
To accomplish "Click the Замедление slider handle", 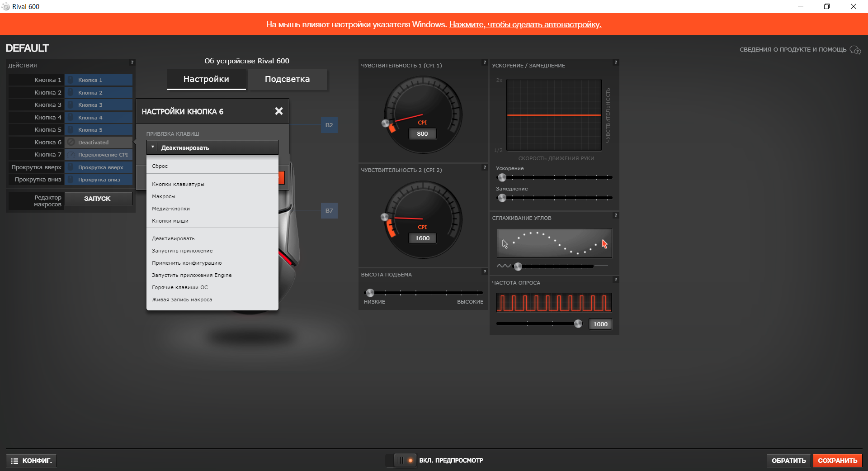I will [502, 198].
